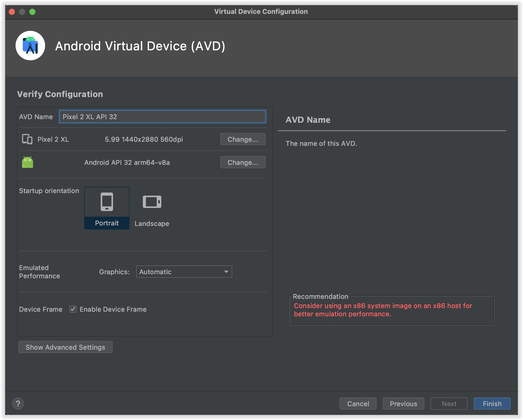Select the Landscape orientation phone icon
This screenshot has width=523, height=420.
pos(152,202)
